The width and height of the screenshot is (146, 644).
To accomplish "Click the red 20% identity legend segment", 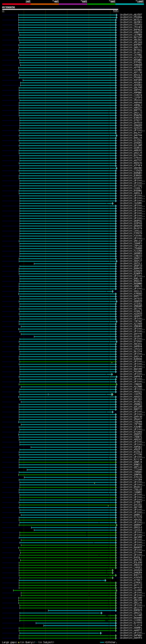I will tap(16, 4).
